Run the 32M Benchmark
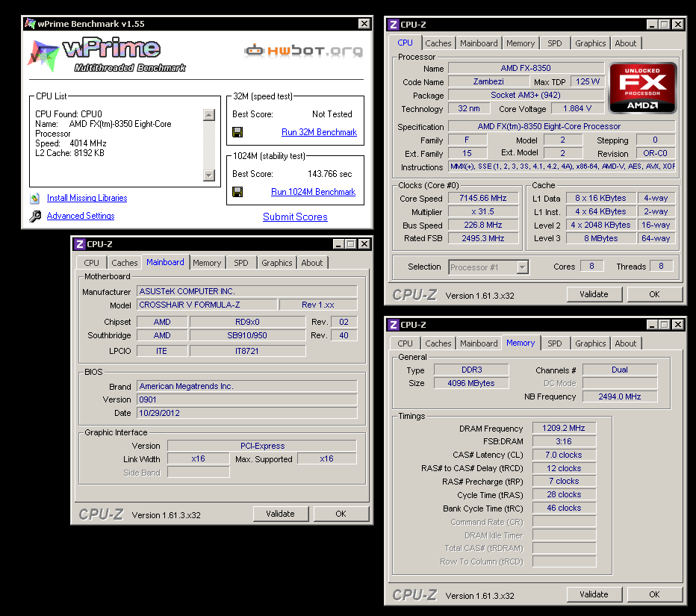The image size is (696, 616). click(319, 132)
